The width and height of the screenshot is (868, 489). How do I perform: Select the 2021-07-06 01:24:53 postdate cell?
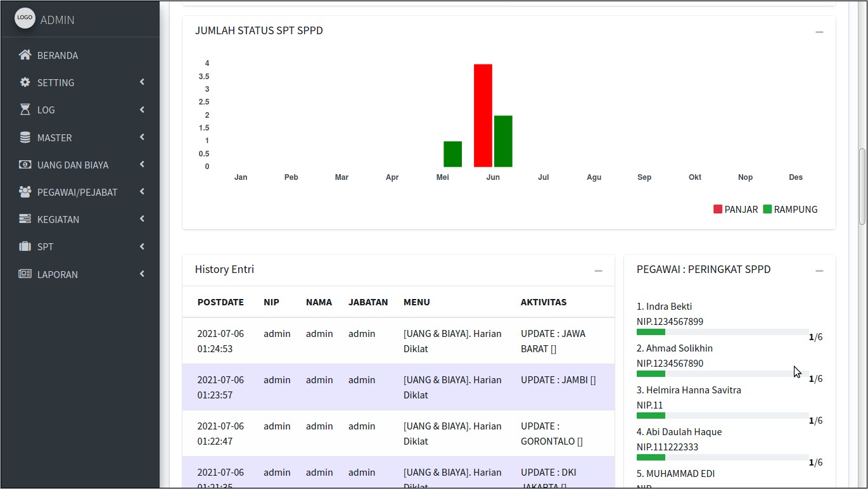(220, 341)
